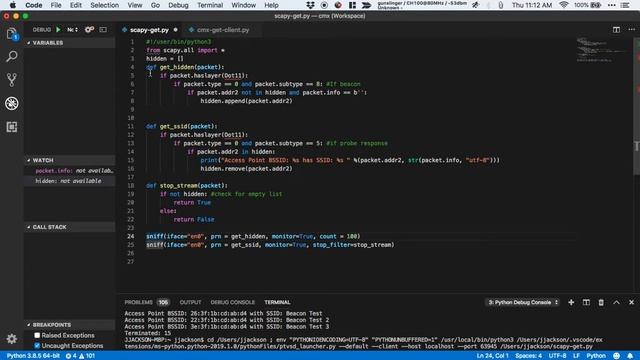Change UTF-8 file encoding
The height and width of the screenshot is (360, 640).
click(x=557, y=356)
